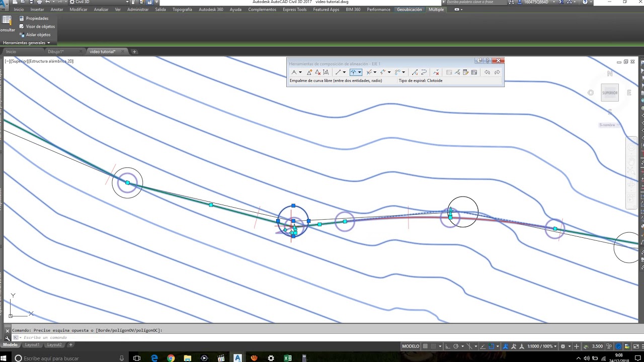Viewport: 644px width, 362px height.
Task: Switch to the Layout1 tab
Action: pos(32,345)
